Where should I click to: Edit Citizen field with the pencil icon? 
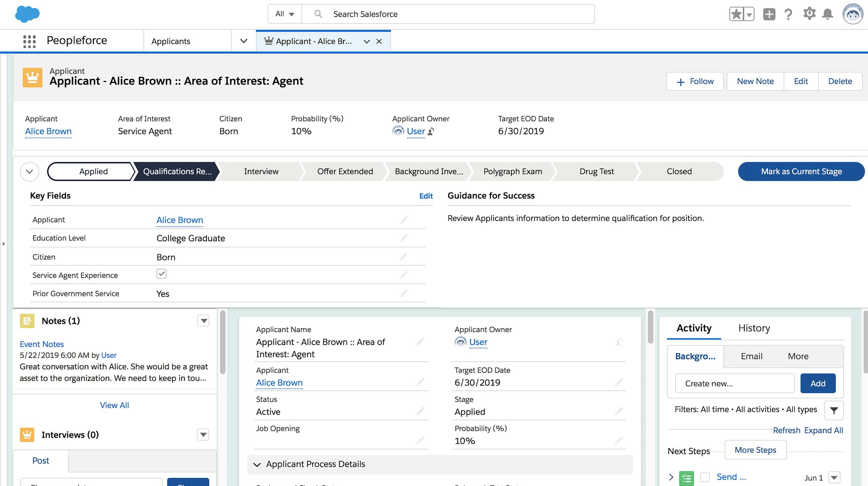pyautogui.click(x=403, y=257)
